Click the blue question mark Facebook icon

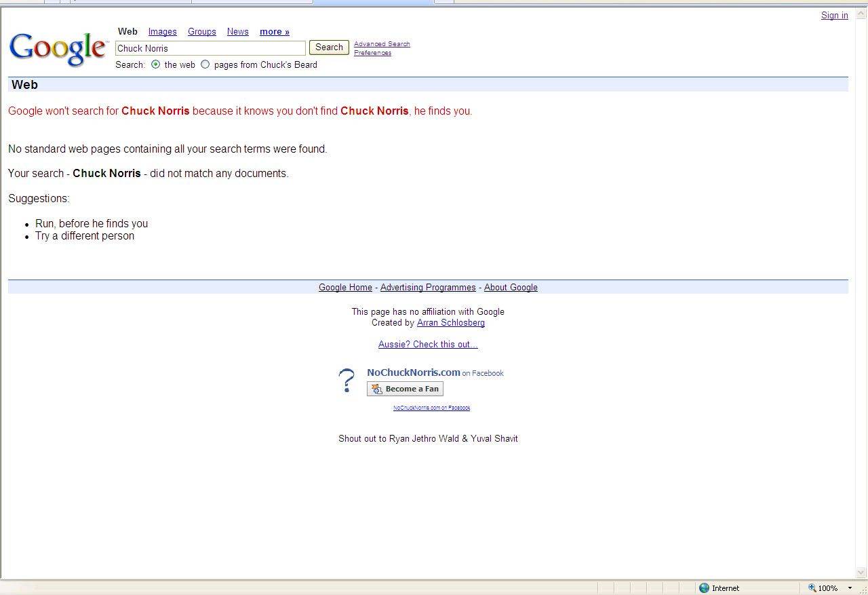pos(347,381)
